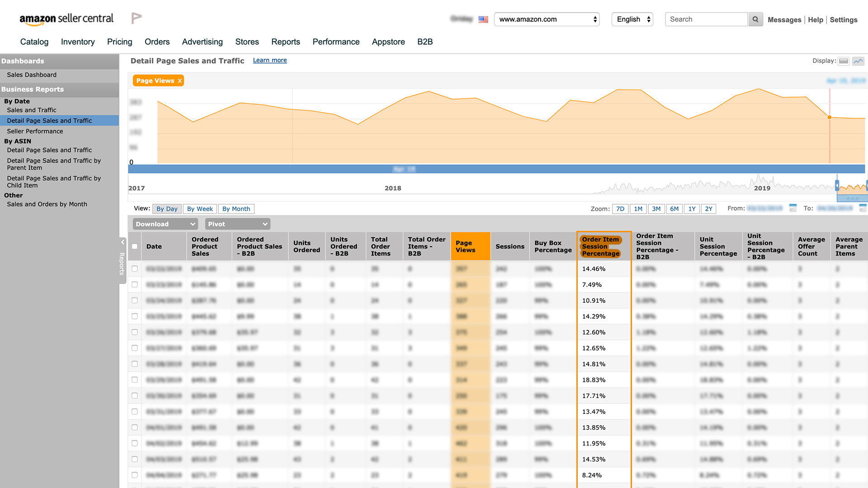Screen dimensions: 868x488
Task: Tick the 14.46% row checkbox
Action: coord(135,269)
